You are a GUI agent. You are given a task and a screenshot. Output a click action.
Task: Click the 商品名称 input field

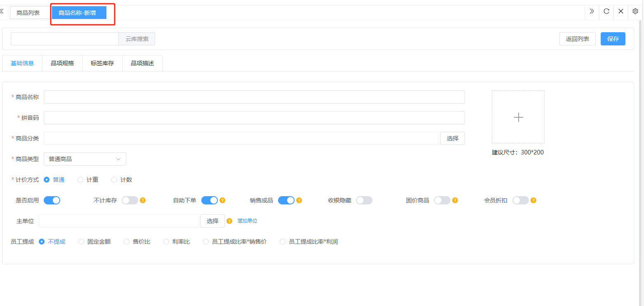coord(254,97)
